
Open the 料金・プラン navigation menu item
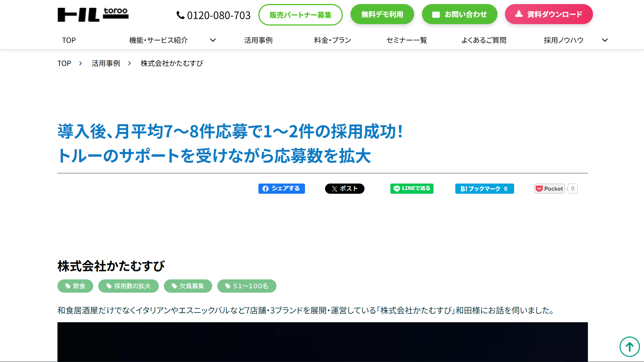[x=332, y=40]
